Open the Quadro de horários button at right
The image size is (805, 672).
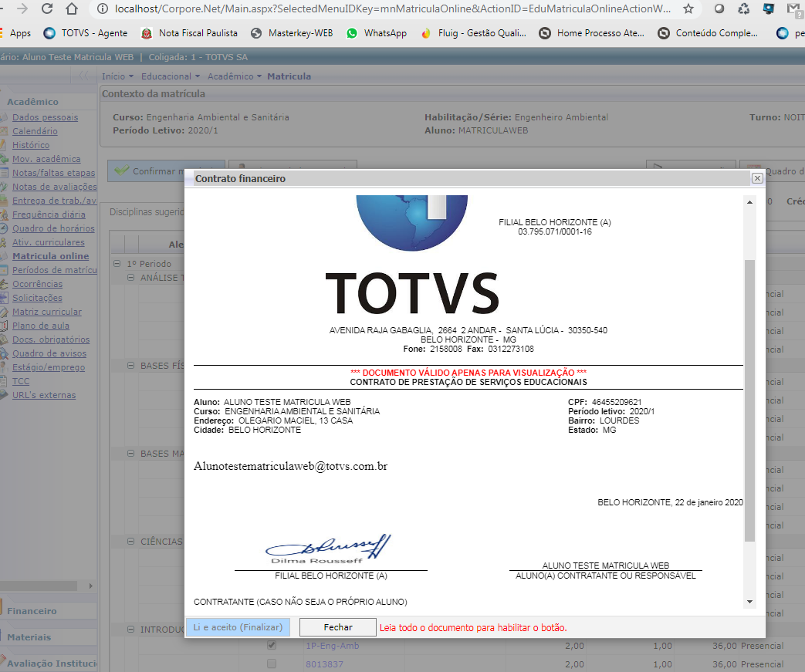773,171
